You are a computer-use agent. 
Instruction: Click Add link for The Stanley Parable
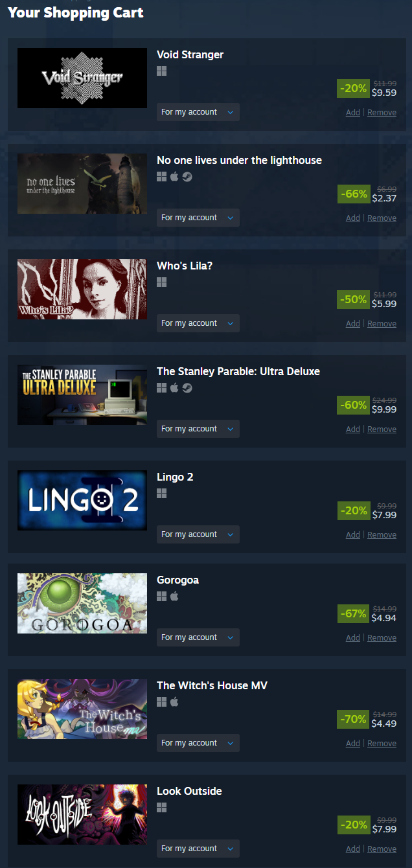click(353, 429)
